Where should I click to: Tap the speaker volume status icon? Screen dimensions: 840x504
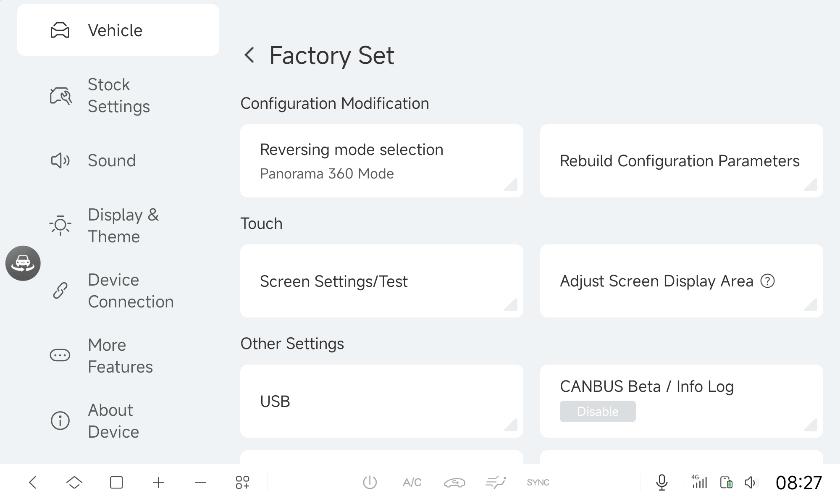click(x=751, y=483)
